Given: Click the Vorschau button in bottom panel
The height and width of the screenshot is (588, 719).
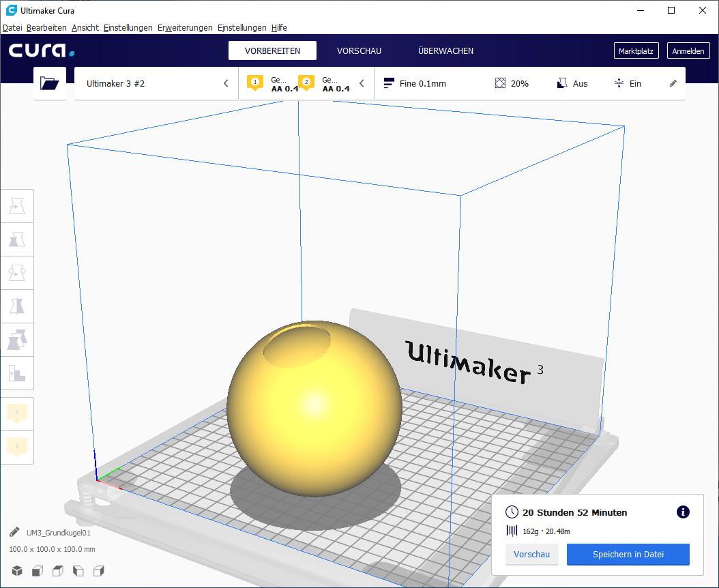Looking at the screenshot, I should point(531,554).
